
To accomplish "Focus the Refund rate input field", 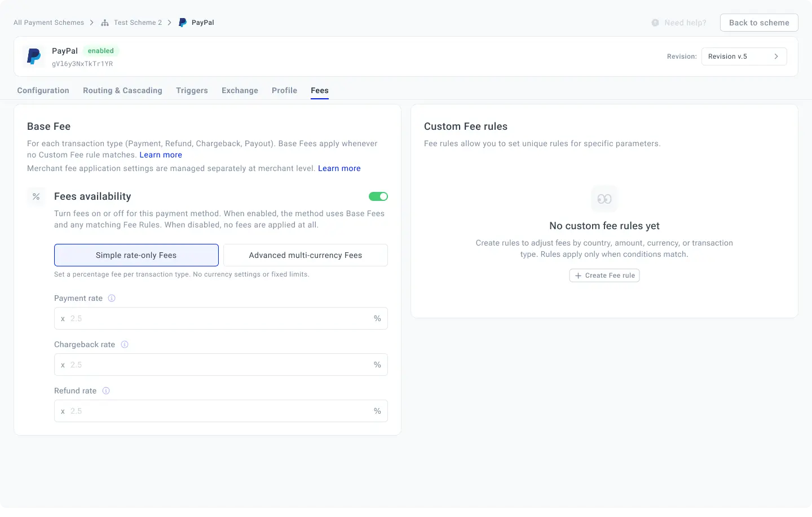I will pos(221,411).
